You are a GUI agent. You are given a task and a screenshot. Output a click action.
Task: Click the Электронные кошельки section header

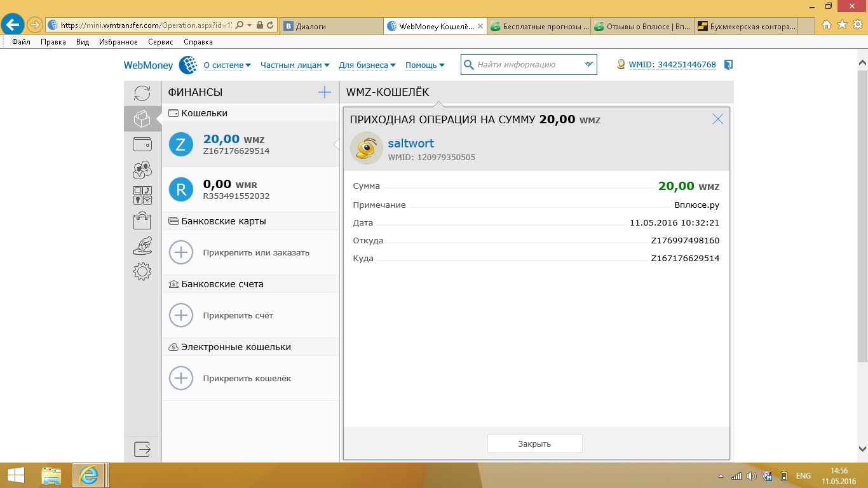pyautogui.click(x=250, y=347)
